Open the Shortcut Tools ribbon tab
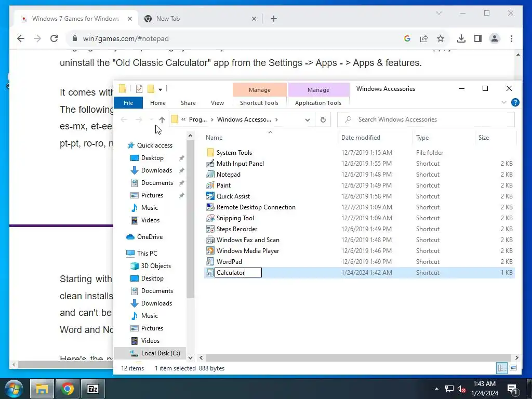 click(x=259, y=103)
